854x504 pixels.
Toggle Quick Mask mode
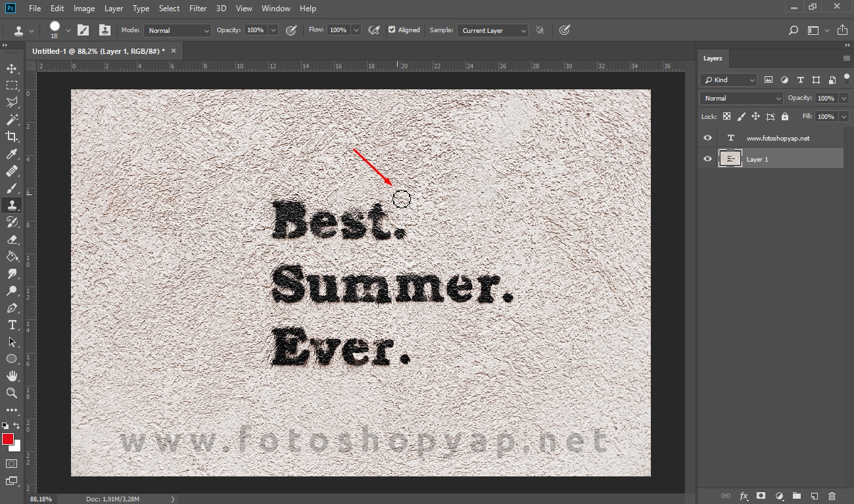coord(12,463)
